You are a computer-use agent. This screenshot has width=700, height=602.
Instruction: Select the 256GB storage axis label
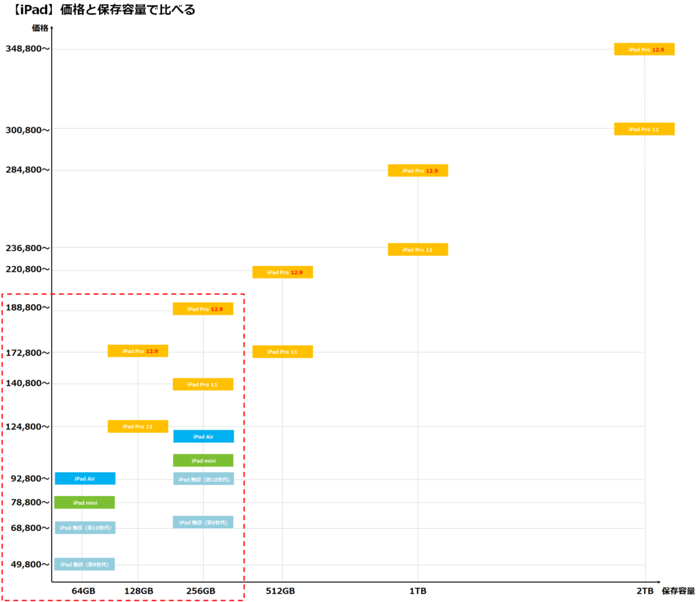click(201, 591)
